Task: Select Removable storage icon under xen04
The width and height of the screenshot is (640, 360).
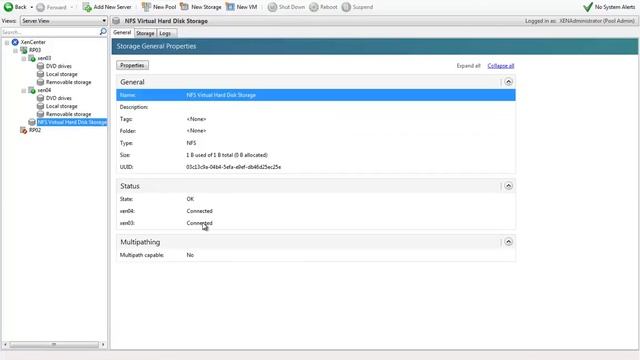Action: pos(40,114)
